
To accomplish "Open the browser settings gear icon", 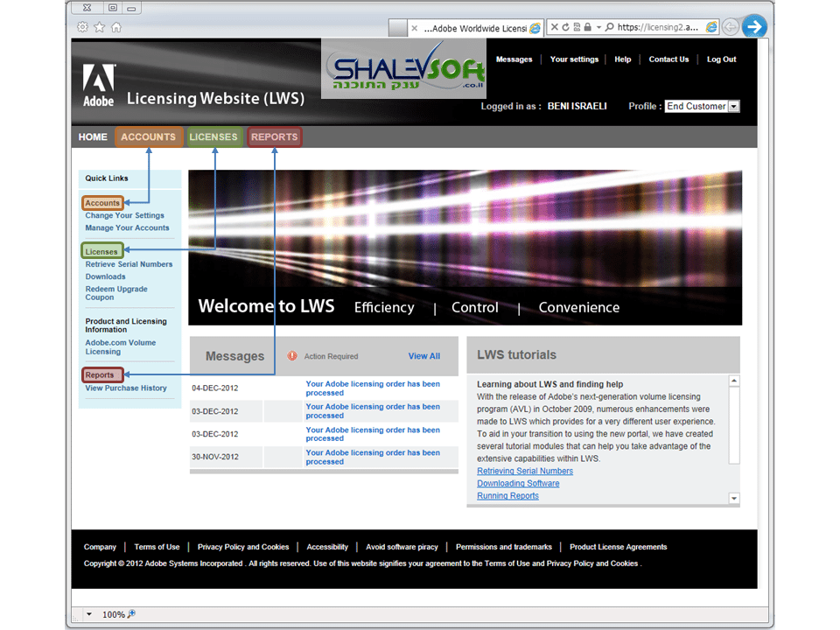I will (83, 27).
